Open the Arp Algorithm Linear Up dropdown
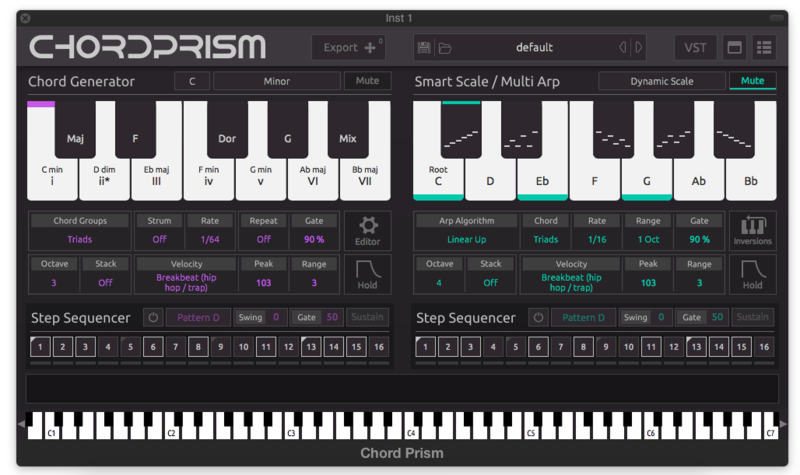Screen dimensions: 800x475 [x=466, y=239]
